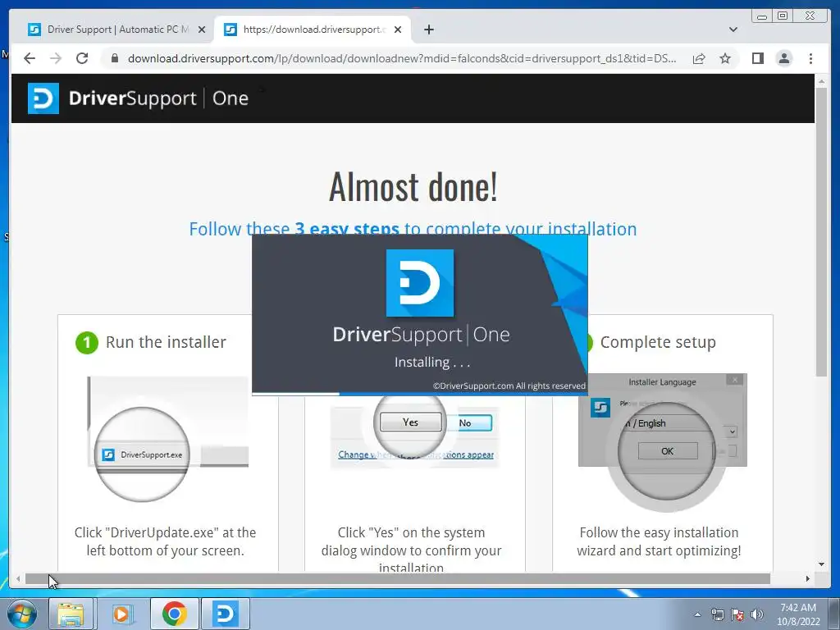
Task: Click 'Follow the easy installation wizard' text
Action: coord(659,541)
